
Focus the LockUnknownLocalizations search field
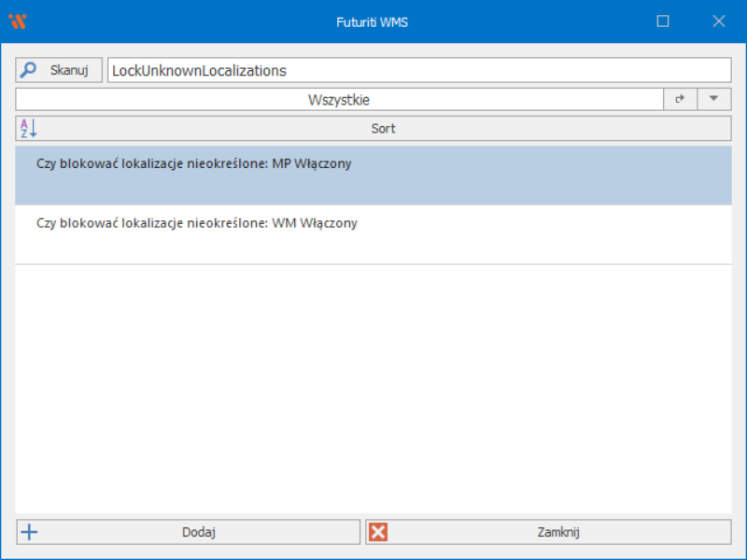[418, 70]
